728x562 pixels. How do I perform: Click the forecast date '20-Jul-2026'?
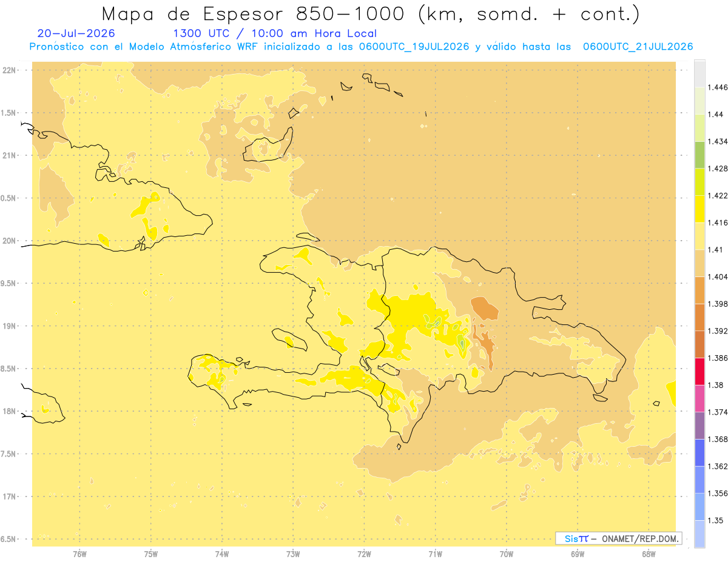76,33
